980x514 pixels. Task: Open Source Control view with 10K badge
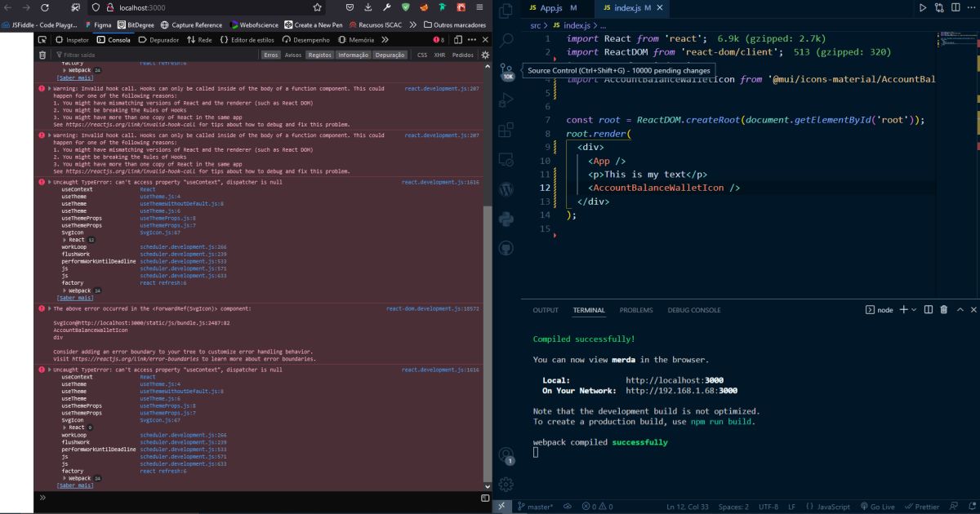coord(506,71)
